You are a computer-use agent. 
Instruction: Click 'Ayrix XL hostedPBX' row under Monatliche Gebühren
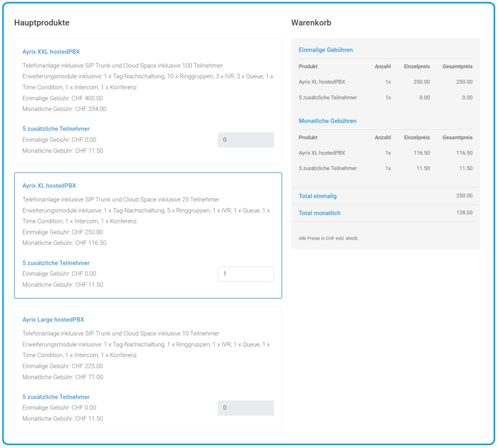point(386,153)
